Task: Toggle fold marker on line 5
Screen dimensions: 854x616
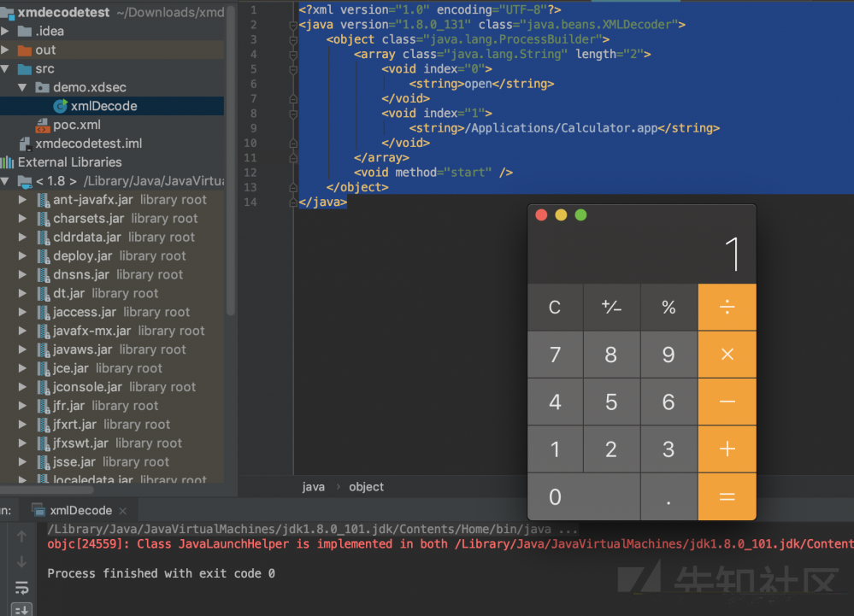Action: 293,70
